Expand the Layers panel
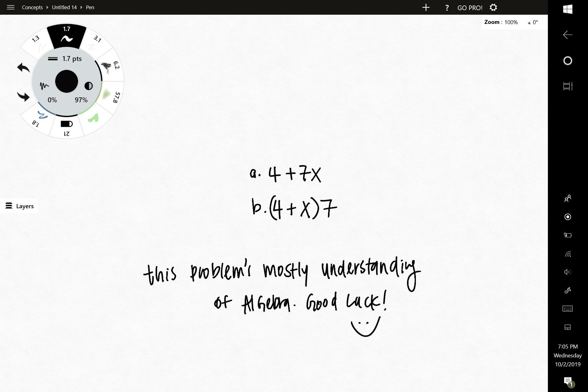 point(19,206)
